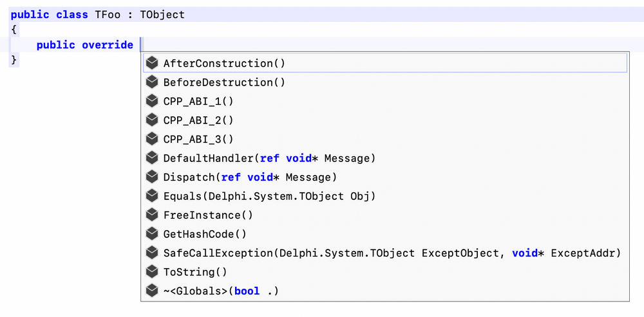Click the method icon beside CPP_ABI_1()
This screenshot has width=644, height=317.
point(152,101)
